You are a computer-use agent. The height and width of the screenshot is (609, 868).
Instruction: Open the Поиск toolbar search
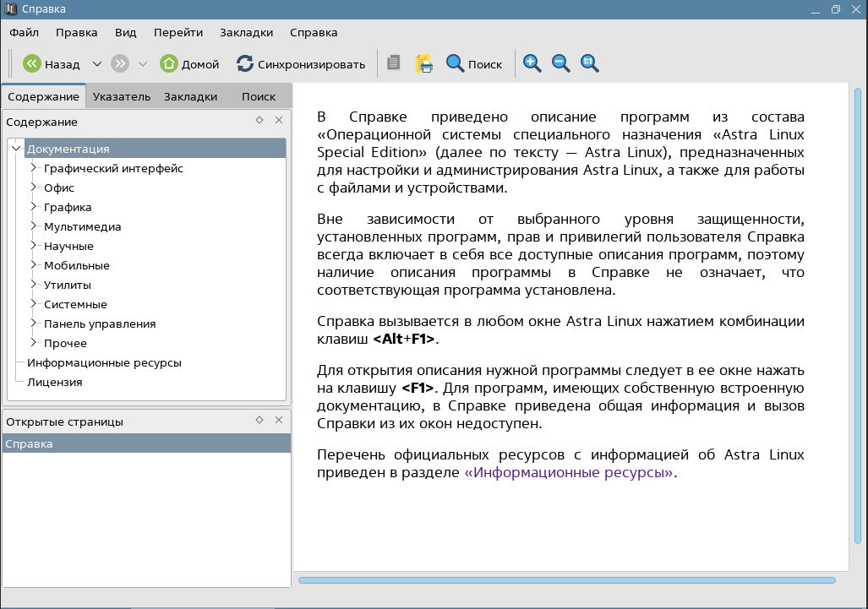pos(474,64)
